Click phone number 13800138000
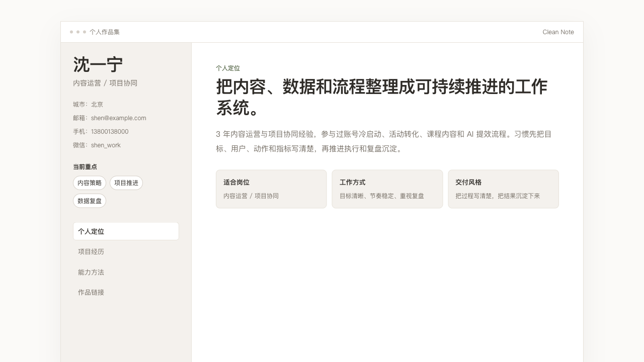 [x=110, y=132]
